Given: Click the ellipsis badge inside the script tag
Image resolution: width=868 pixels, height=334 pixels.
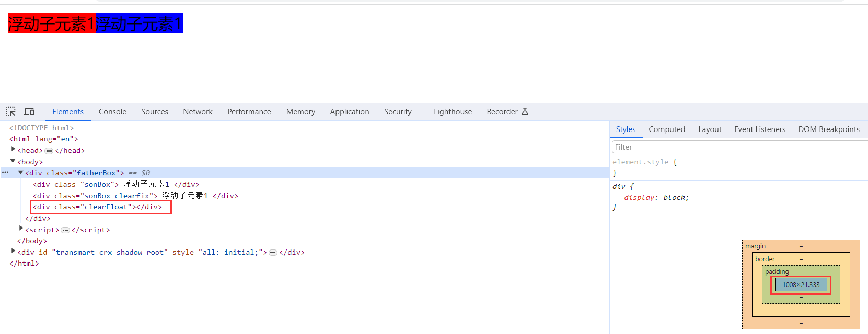Looking at the screenshot, I should click(65, 230).
